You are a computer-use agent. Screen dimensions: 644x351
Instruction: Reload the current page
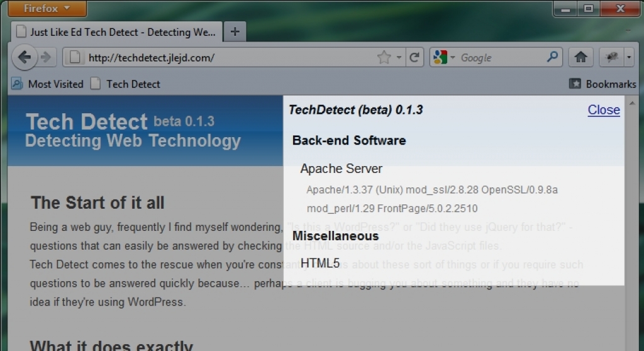(x=414, y=57)
